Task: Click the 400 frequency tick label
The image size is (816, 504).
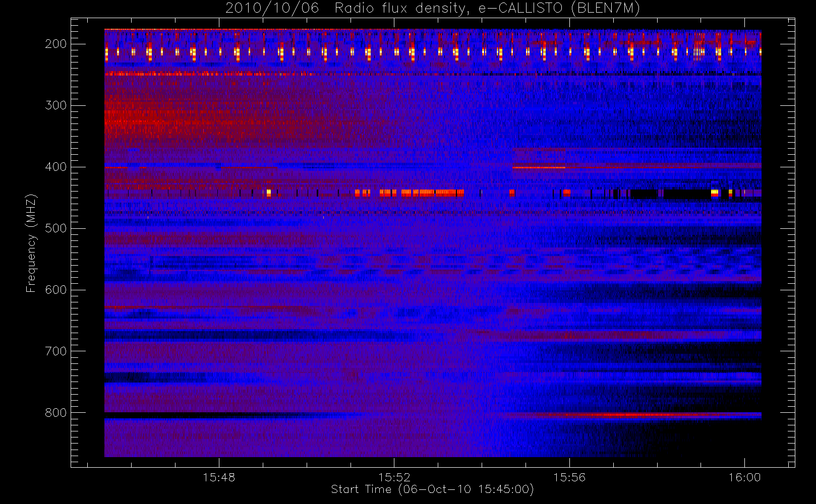Action: [x=56, y=167]
